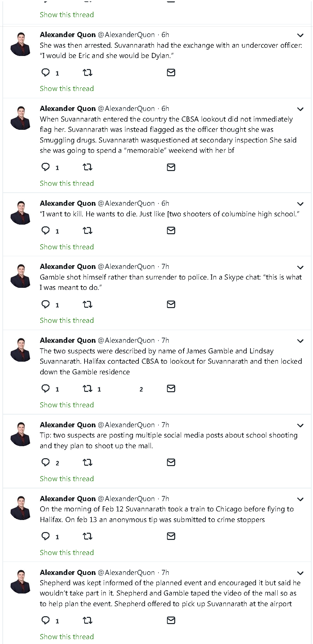Retweet the James Gamble and Lindsay Suvannarath tweet
Image resolution: width=313 pixels, height=644 pixels.
pyautogui.click(x=88, y=388)
